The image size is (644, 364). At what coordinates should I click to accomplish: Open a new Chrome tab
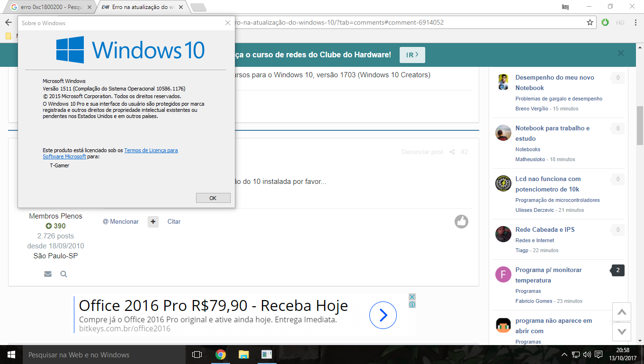(198, 7)
